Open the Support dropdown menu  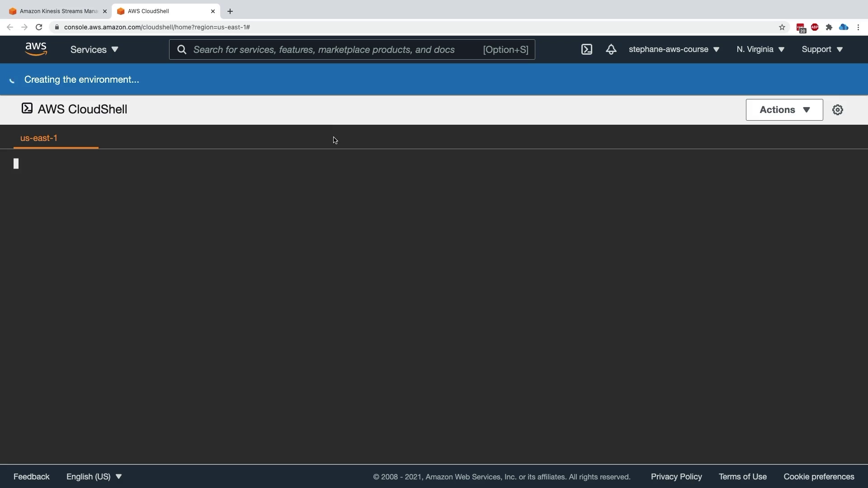822,49
